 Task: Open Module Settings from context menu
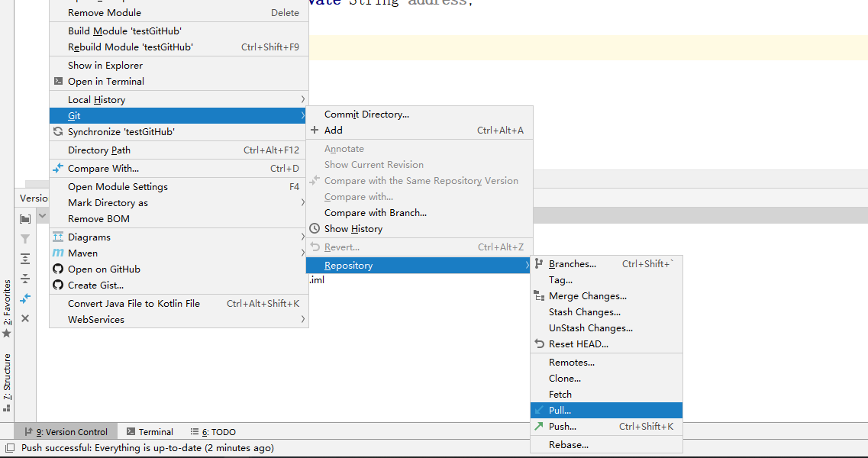179,186
